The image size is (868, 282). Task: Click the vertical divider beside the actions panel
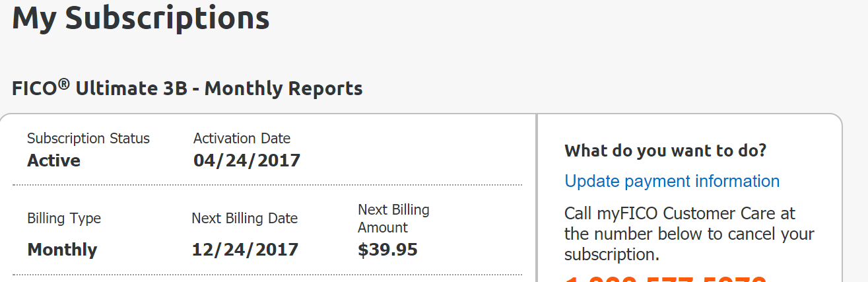pyautogui.click(x=537, y=198)
